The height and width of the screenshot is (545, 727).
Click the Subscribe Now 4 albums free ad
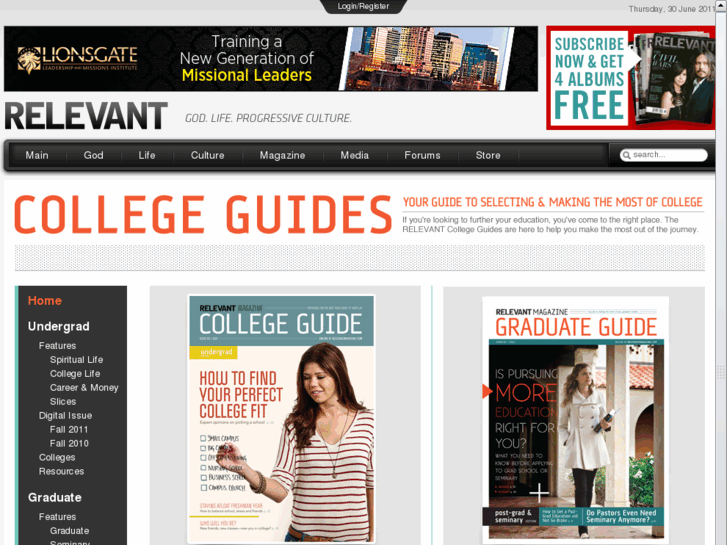tap(631, 78)
